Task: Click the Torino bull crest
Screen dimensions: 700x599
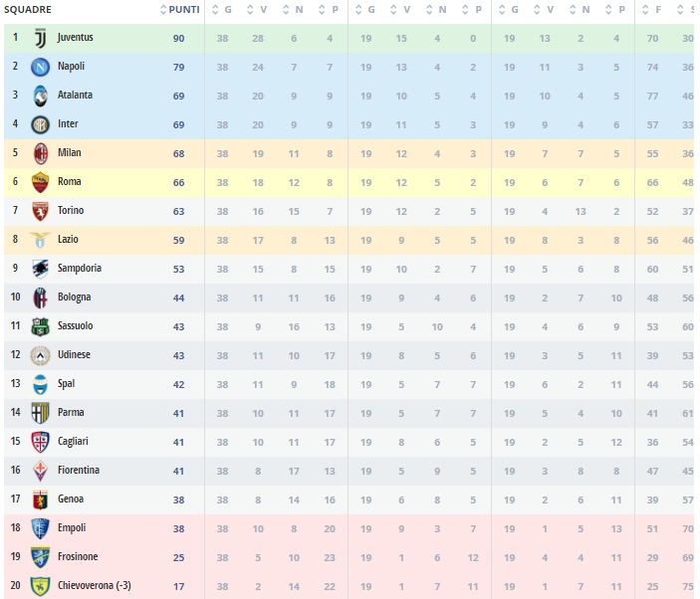Action: click(41, 211)
